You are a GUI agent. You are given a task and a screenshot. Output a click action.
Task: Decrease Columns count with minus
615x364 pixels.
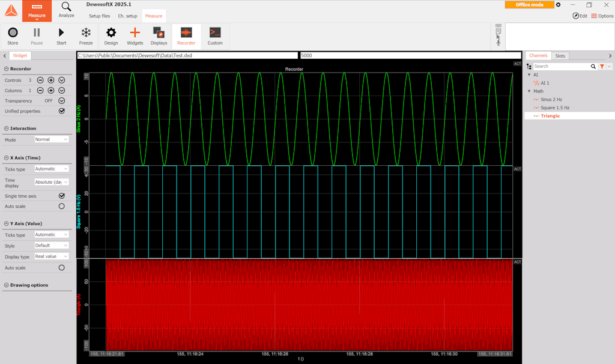[40, 90]
